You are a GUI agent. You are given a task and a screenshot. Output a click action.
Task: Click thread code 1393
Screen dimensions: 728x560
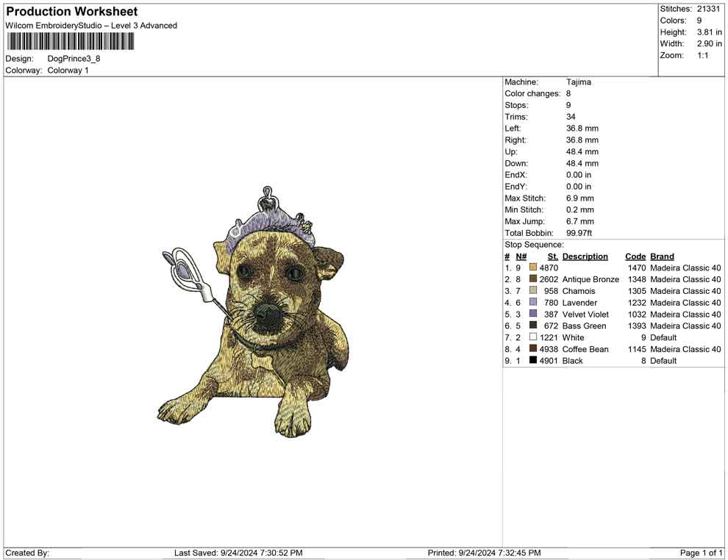637,326
